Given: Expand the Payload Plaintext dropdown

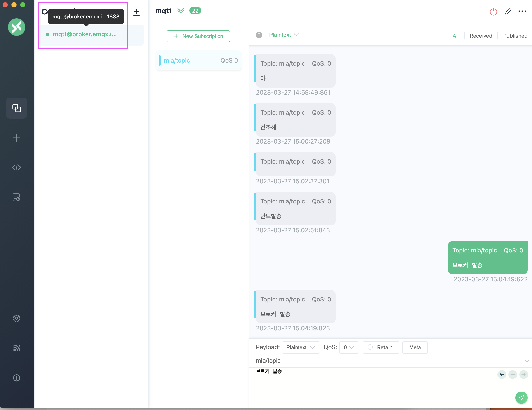Looking at the screenshot, I should point(301,347).
